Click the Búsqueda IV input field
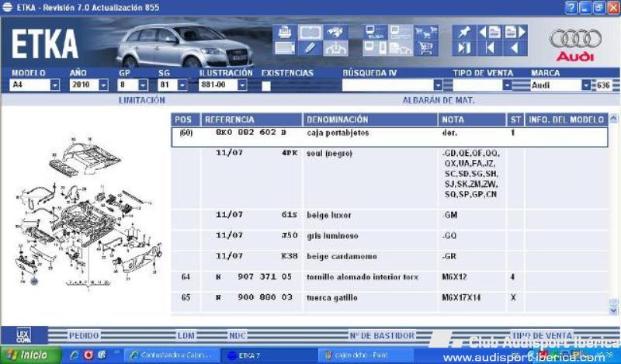 point(387,85)
